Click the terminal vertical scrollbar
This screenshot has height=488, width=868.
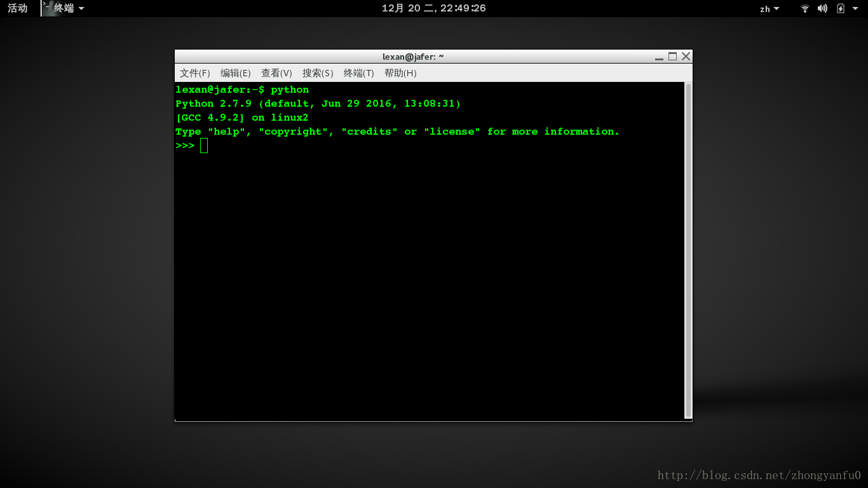coord(688,250)
